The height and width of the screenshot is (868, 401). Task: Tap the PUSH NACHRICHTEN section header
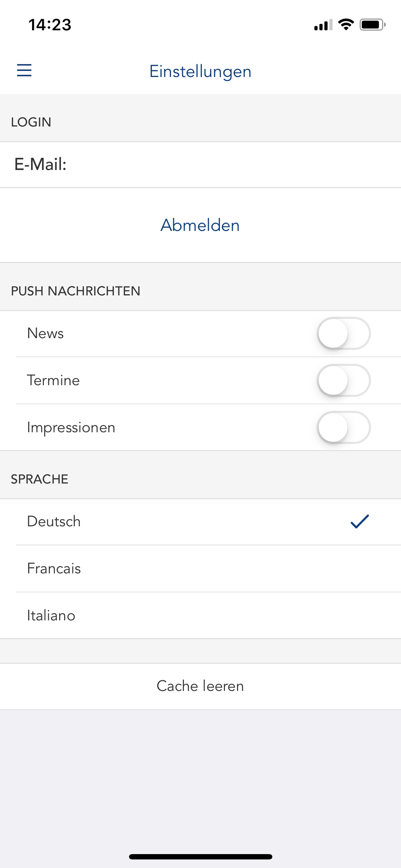(76, 291)
